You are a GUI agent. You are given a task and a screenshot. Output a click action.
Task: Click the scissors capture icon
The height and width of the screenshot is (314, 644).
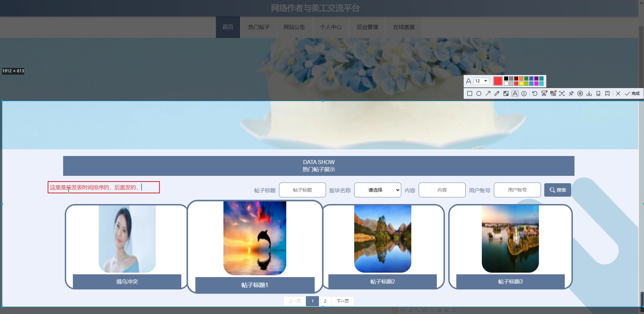pyautogui.click(x=544, y=93)
